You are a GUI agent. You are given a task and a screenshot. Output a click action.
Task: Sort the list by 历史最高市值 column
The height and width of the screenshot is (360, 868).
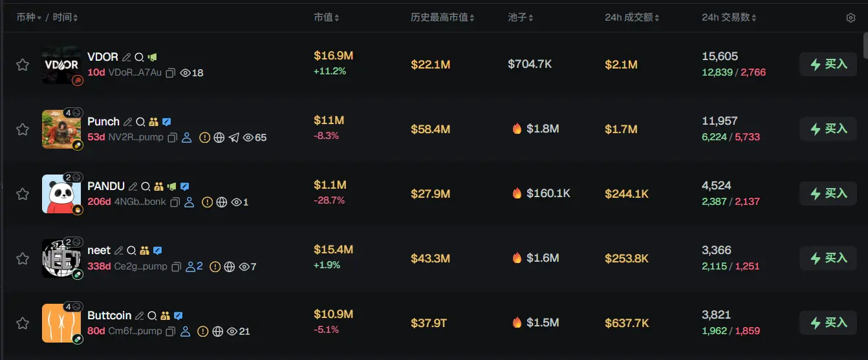tap(442, 17)
